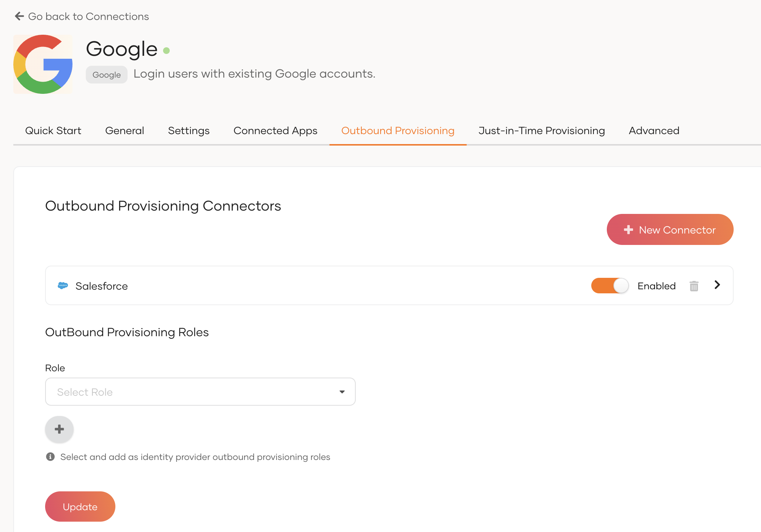Click the OutBound Provisioning Roles heading

pyautogui.click(x=127, y=332)
